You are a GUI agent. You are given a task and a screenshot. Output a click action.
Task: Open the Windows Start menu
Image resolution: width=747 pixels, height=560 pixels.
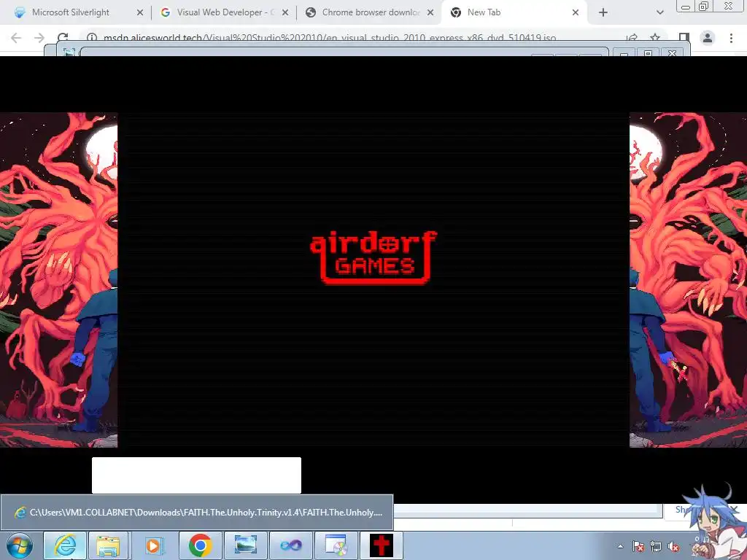[20, 545]
